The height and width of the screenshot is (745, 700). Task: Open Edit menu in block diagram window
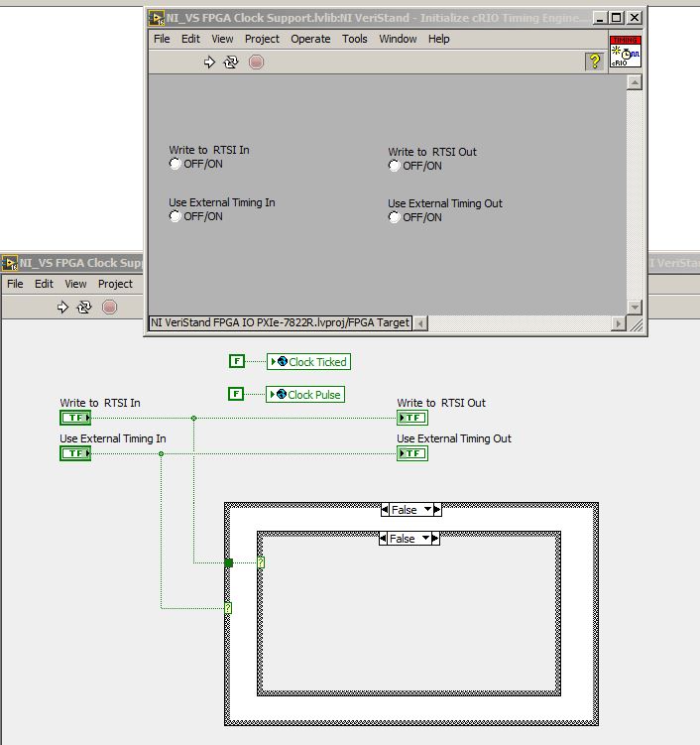[x=44, y=284]
